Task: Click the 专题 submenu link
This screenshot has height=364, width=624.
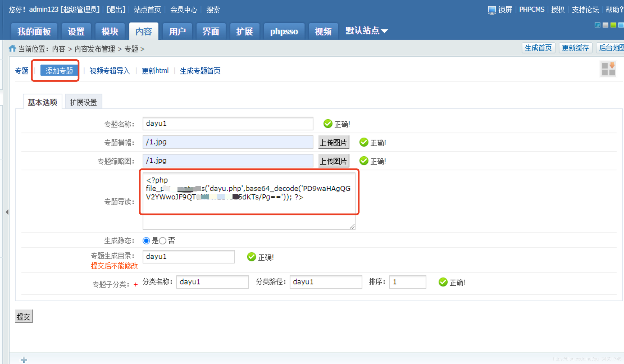Action: [x=22, y=71]
